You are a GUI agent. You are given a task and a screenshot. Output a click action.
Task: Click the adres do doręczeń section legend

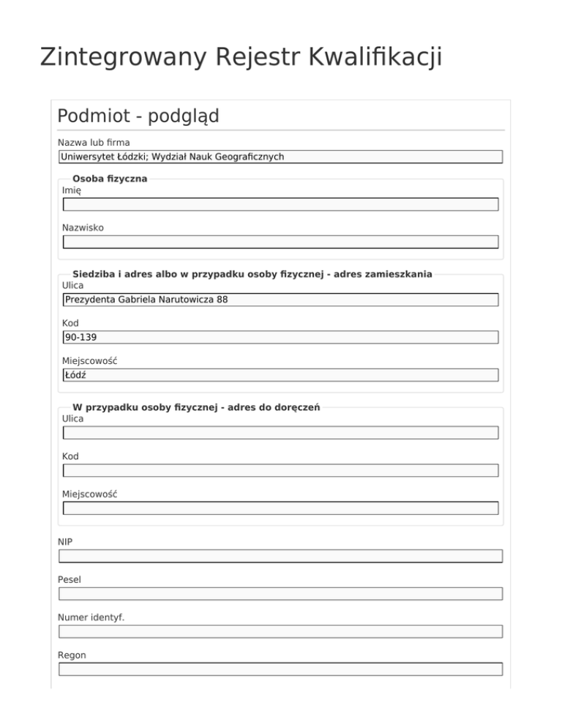(x=196, y=407)
